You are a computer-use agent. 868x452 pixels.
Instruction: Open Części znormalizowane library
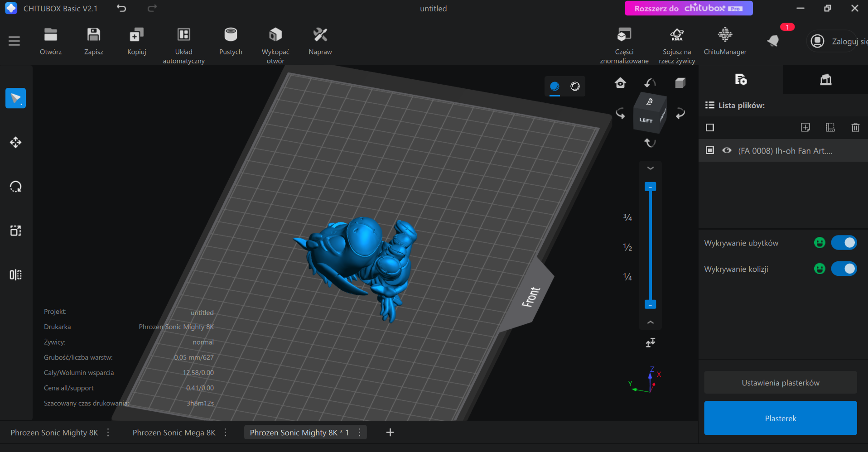624,45
